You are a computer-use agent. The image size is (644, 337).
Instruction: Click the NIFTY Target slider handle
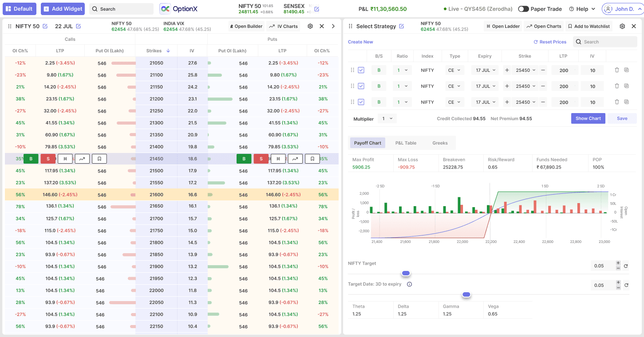[406, 273]
